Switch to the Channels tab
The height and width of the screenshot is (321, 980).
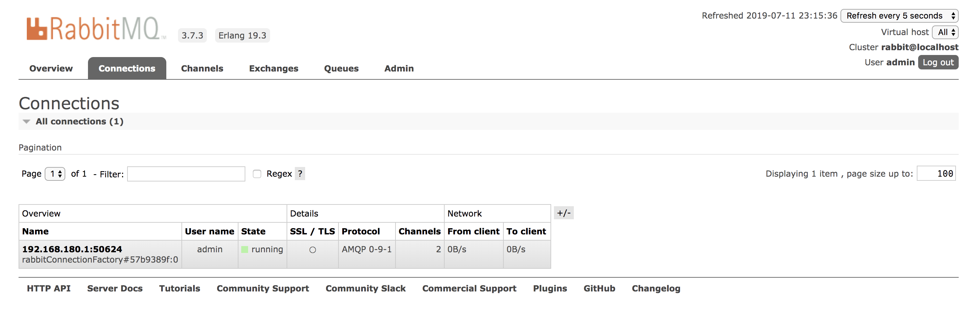pos(202,68)
